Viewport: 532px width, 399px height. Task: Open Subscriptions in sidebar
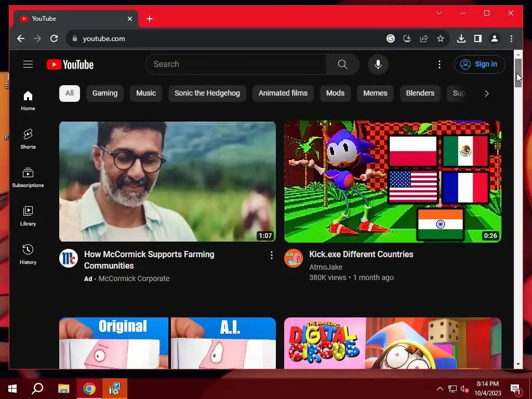(28, 178)
